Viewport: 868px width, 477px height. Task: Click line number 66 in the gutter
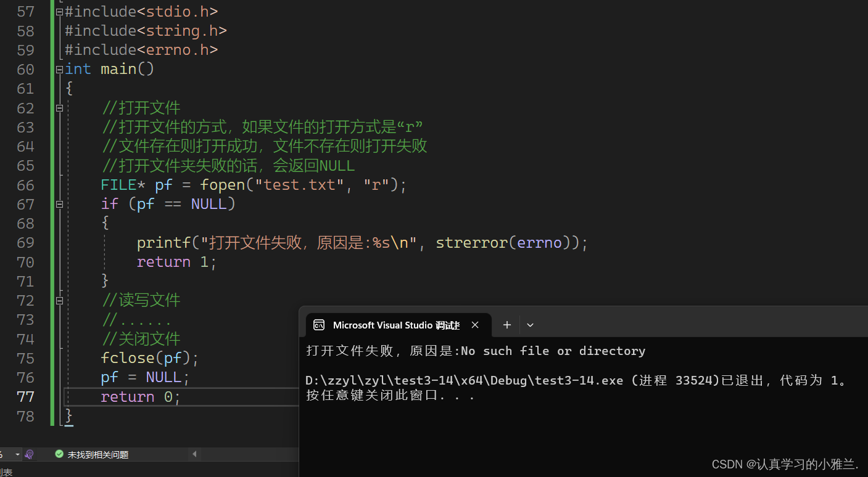click(26, 185)
